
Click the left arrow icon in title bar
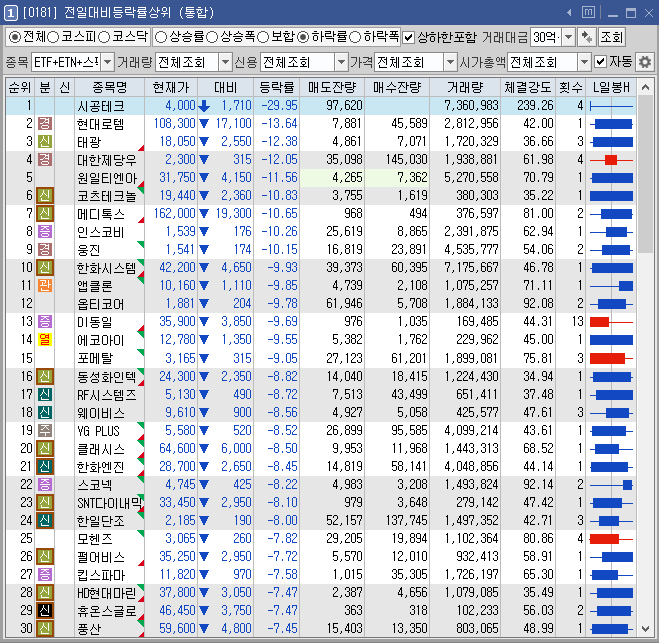(569, 13)
